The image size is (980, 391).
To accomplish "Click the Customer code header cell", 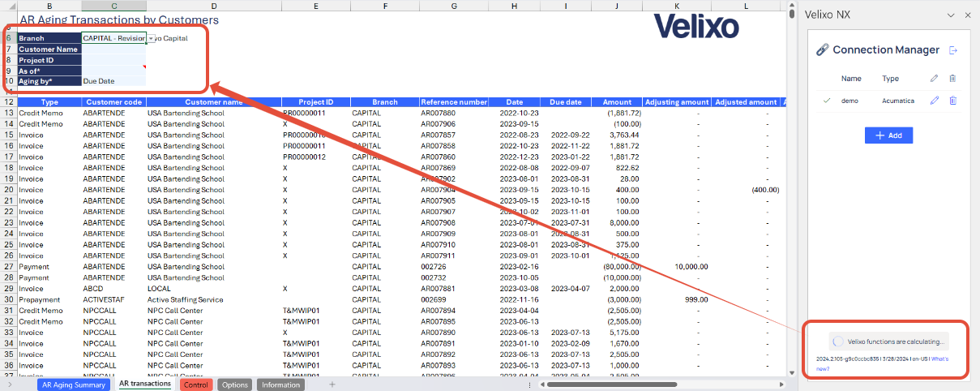I will click(x=113, y=102).
